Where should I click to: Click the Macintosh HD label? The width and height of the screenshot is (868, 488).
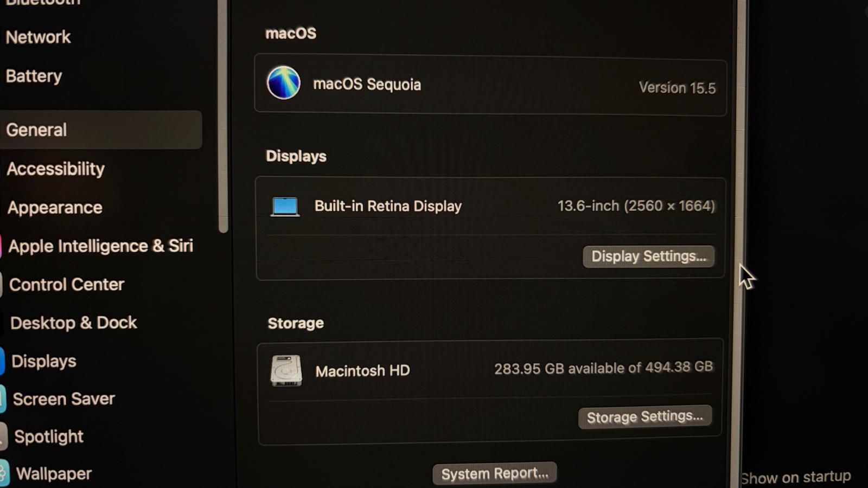(362, 371)
